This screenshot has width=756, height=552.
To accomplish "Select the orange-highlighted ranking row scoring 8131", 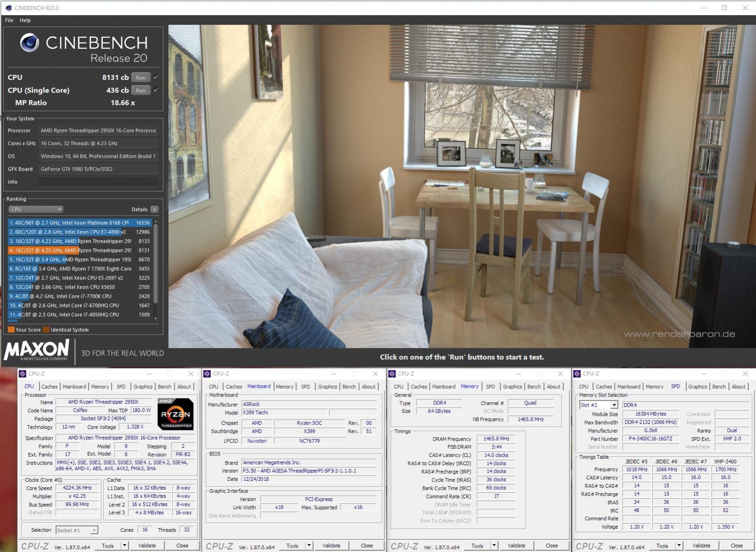I will [79, 250].
